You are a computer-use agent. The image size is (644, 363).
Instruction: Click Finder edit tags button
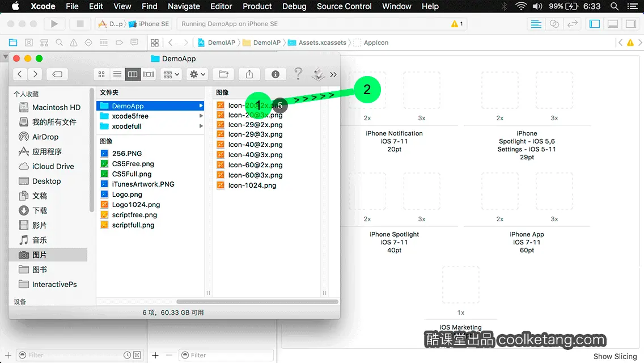point(57,74)
